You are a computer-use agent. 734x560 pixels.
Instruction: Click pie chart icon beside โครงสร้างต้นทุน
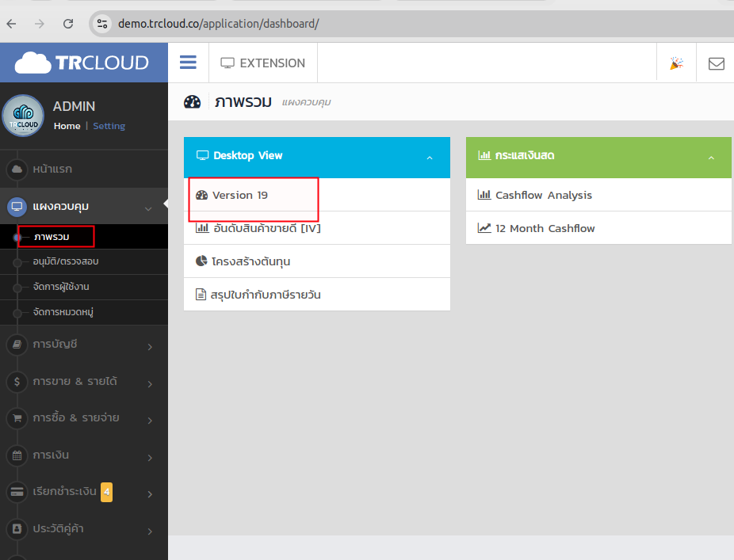(x=201, y=261)
